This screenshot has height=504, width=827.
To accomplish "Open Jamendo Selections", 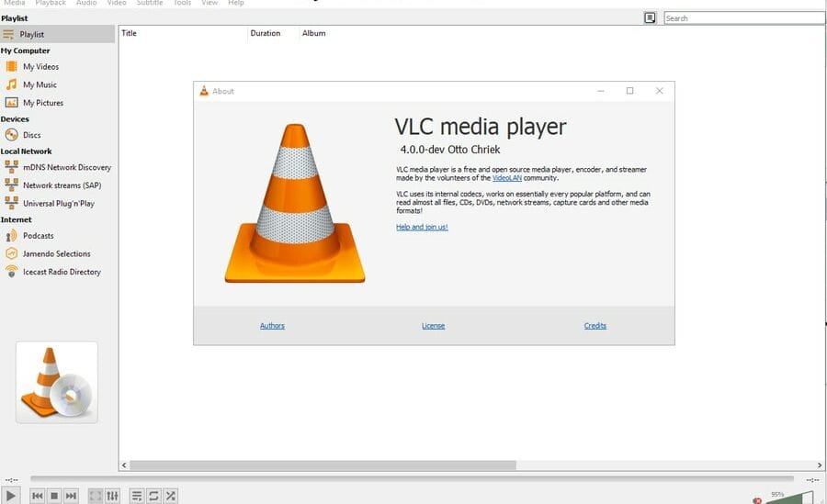I will click(56, 253).
